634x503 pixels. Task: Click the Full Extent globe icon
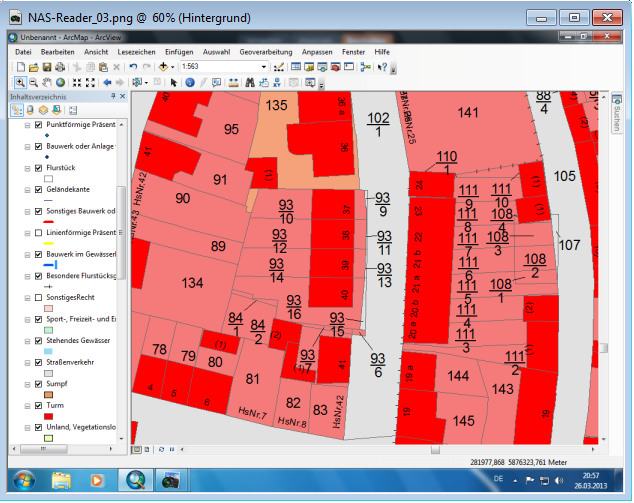[61, 82]
